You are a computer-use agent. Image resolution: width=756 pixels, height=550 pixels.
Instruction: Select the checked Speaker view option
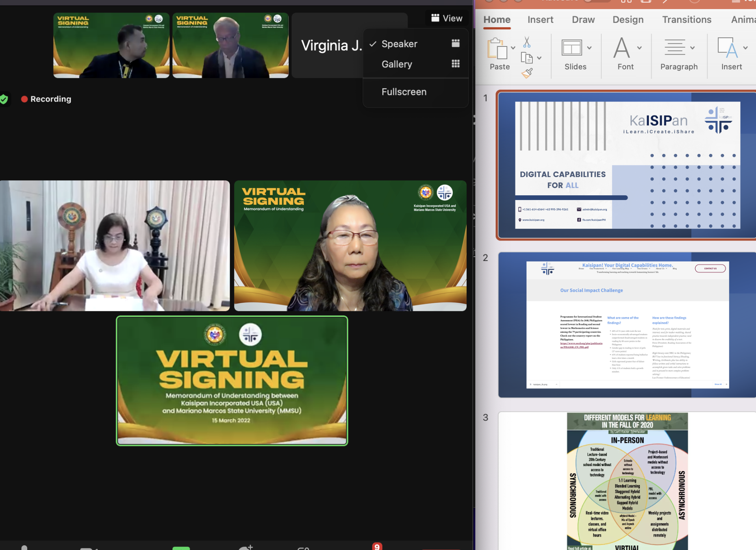pos(399,44)
